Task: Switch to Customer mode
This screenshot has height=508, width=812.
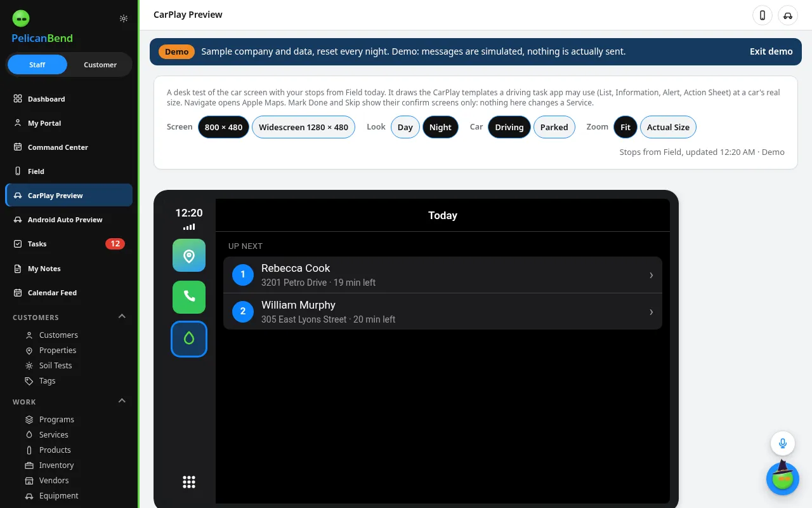Action: tap(100, 65)
